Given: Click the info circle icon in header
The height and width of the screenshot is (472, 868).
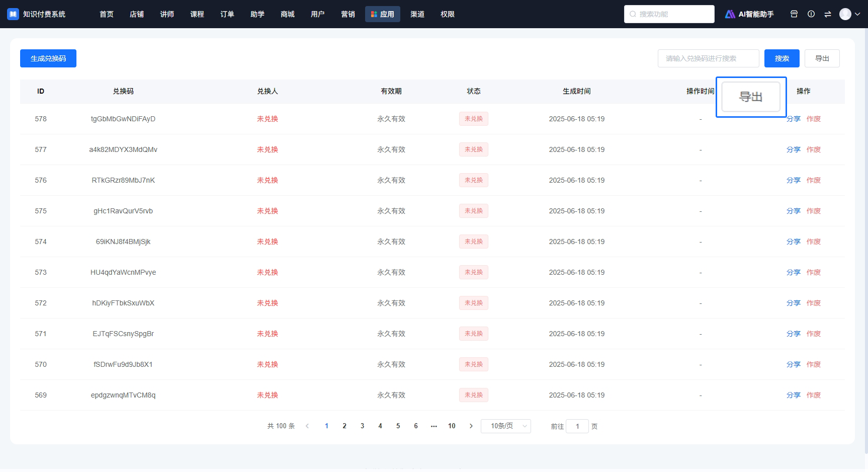Looking at the screenshot, I should tap(811, 14).
